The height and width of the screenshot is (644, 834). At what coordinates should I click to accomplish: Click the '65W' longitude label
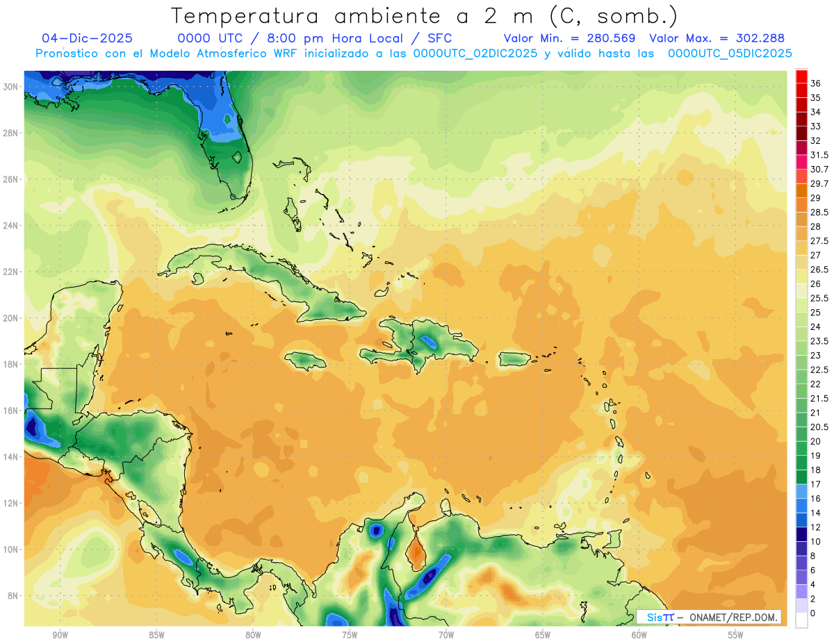pyautogui.click(x=543, y=635)
